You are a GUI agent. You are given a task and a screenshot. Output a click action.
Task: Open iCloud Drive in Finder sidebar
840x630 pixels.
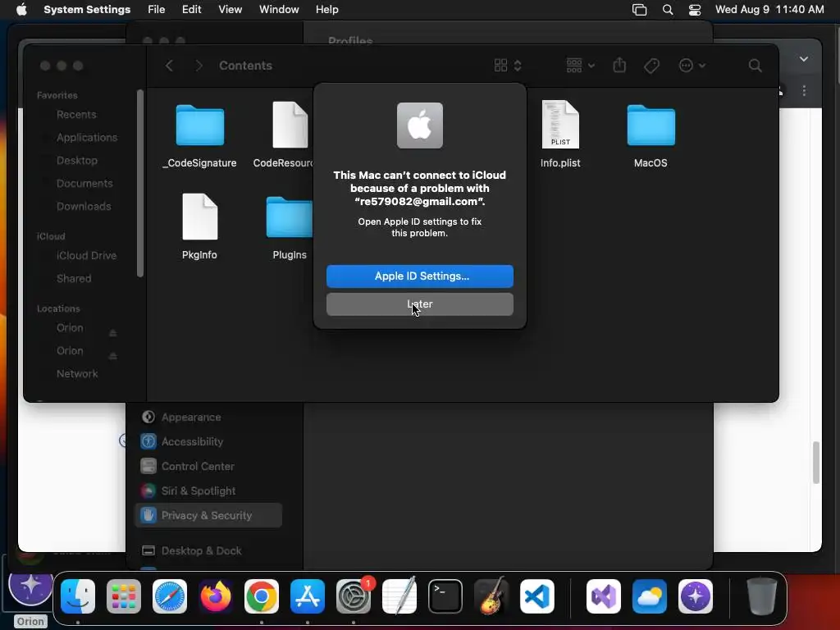(86, 256)
